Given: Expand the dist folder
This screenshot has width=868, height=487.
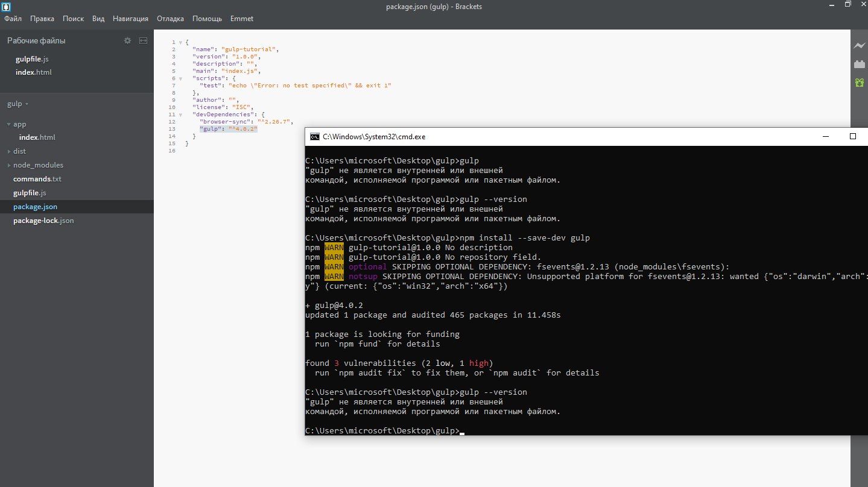Looking at the screenshot, I should click(x=9, y=151).
